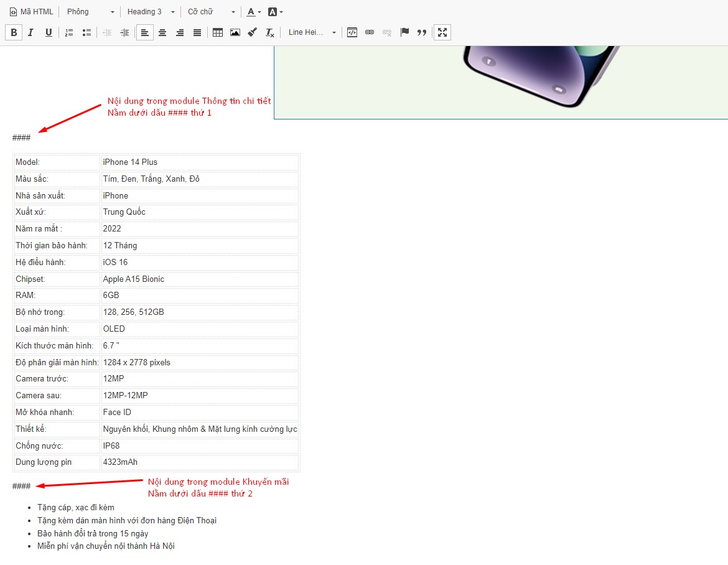Click the "12 Tháng" warranty cell
The image size is (728, 565).
[200, 245]
